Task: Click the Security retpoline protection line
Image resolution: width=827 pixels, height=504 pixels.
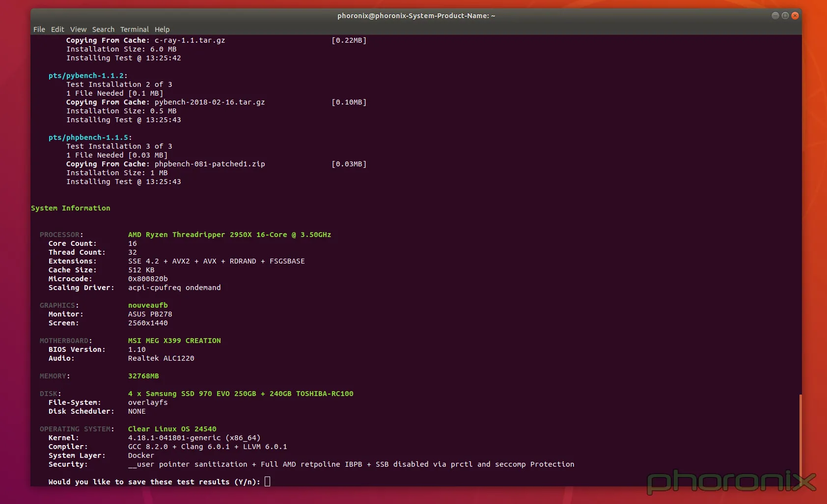Action: [x=351, y=464]
